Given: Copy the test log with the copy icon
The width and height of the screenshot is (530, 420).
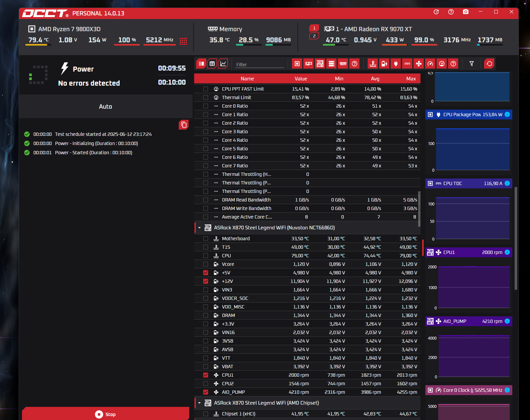Looking at the screenshot, I should 184,125.
